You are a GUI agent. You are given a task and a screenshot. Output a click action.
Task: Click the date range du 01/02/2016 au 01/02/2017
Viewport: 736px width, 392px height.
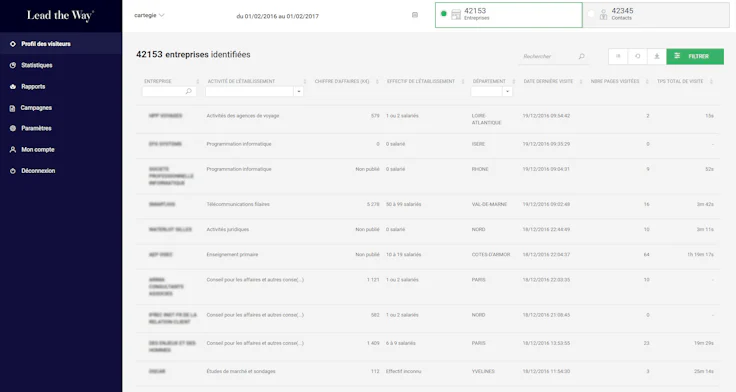coord(277,16)
